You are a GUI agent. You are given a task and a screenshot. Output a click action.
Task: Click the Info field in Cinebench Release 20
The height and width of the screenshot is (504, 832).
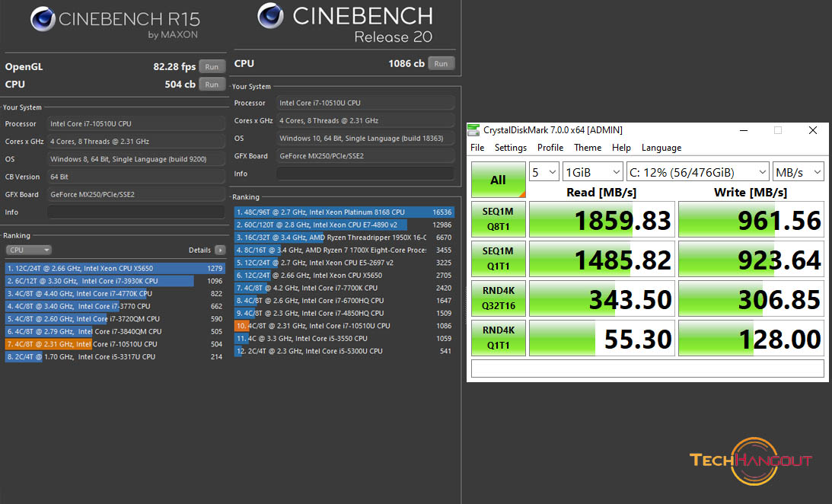[x=365, y=174]
